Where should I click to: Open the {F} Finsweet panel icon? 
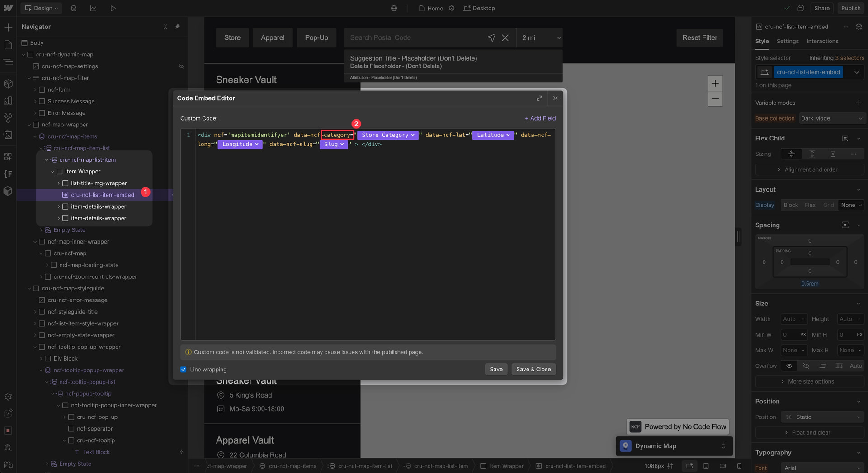point(8,174)
